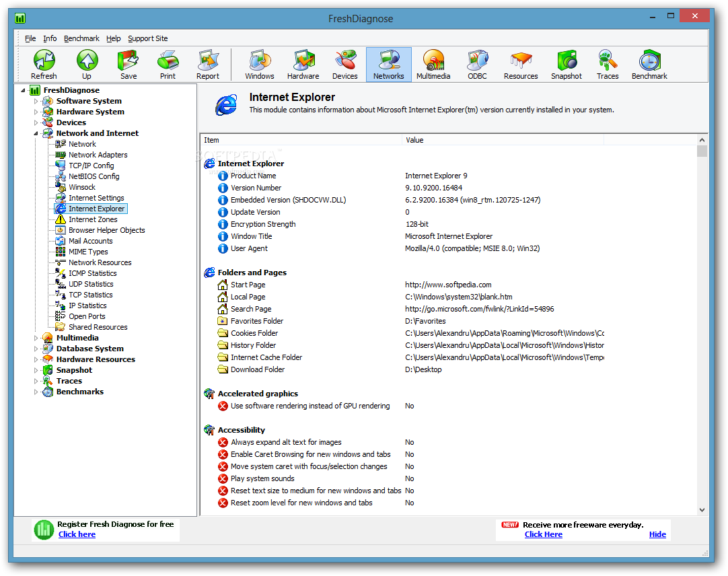Open the File menu
The width and height of the screenshot is (728, 576).
[30, 38]
